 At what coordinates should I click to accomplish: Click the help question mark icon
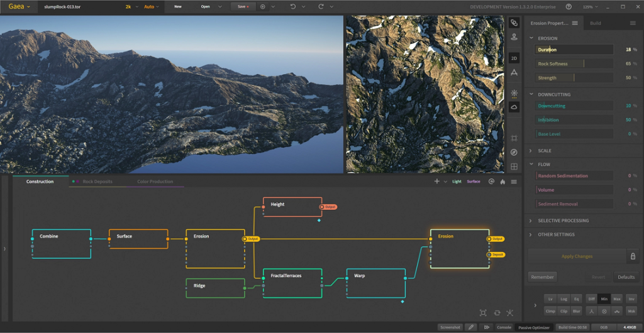click(569, 6)
